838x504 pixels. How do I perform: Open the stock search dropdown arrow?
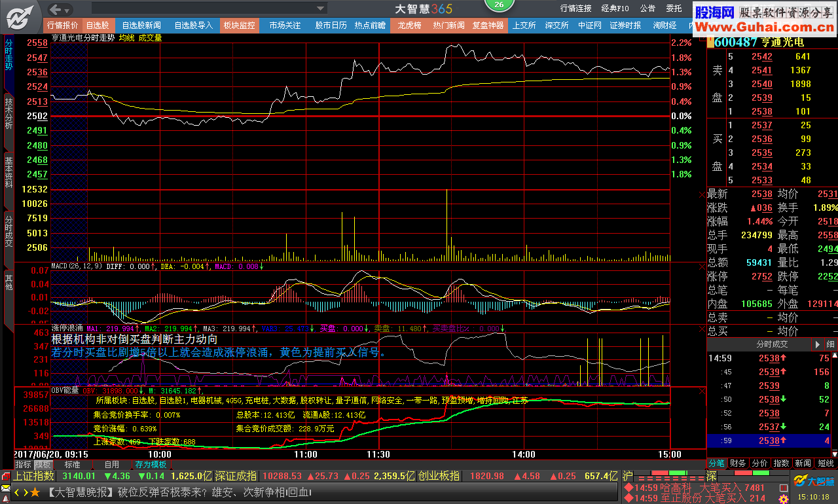(x=320, y=9)
